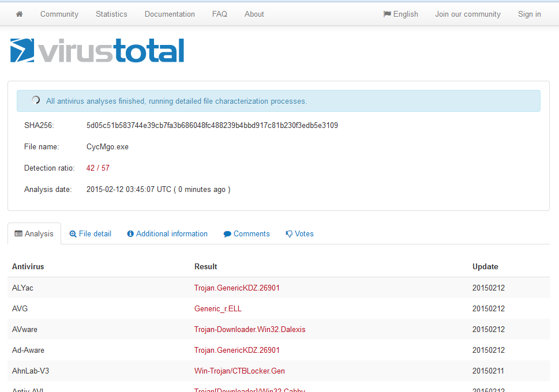Click the speech bubble icon on Comments tab

tap(227, 234)
